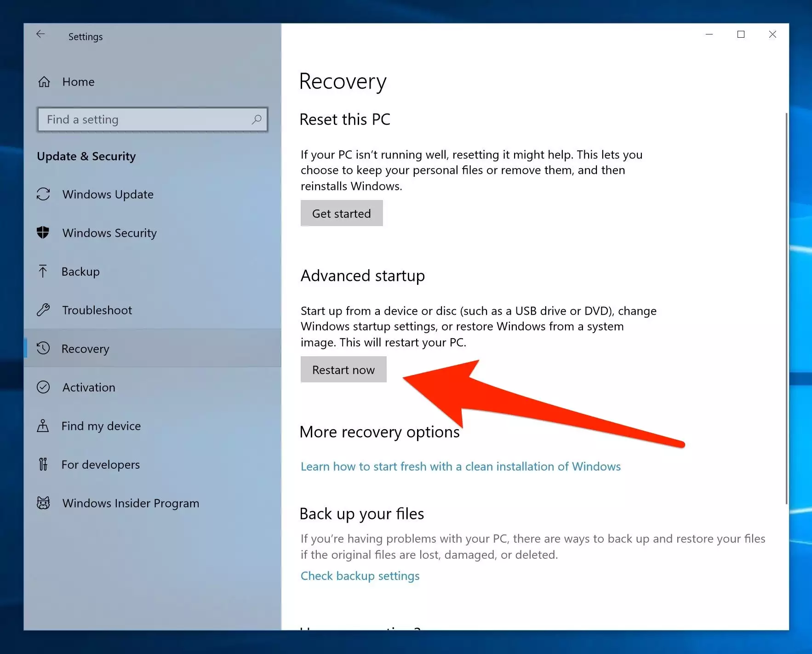Maximize the Settings window
The image size is (812, 654).
point(741,34)
